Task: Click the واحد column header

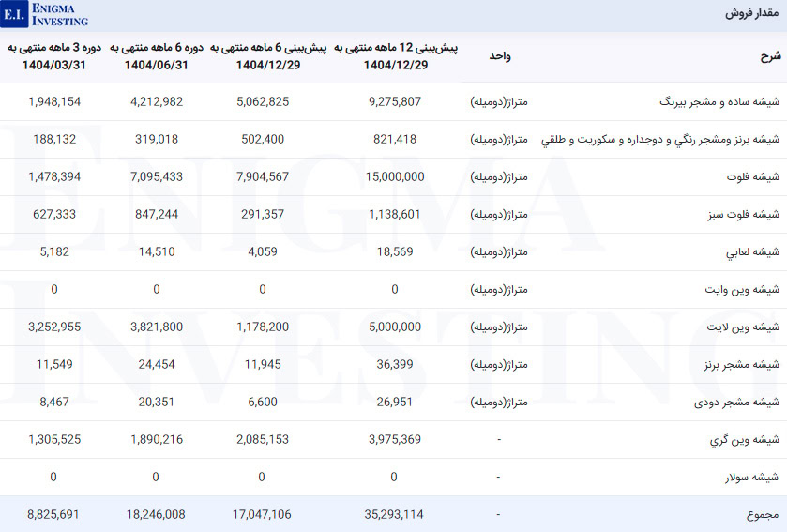Action: 500,56
